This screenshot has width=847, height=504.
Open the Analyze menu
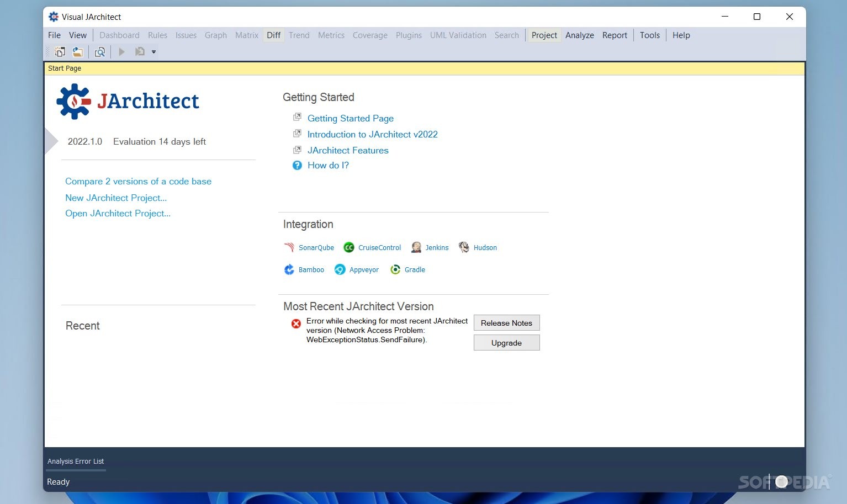click(580, 35)
